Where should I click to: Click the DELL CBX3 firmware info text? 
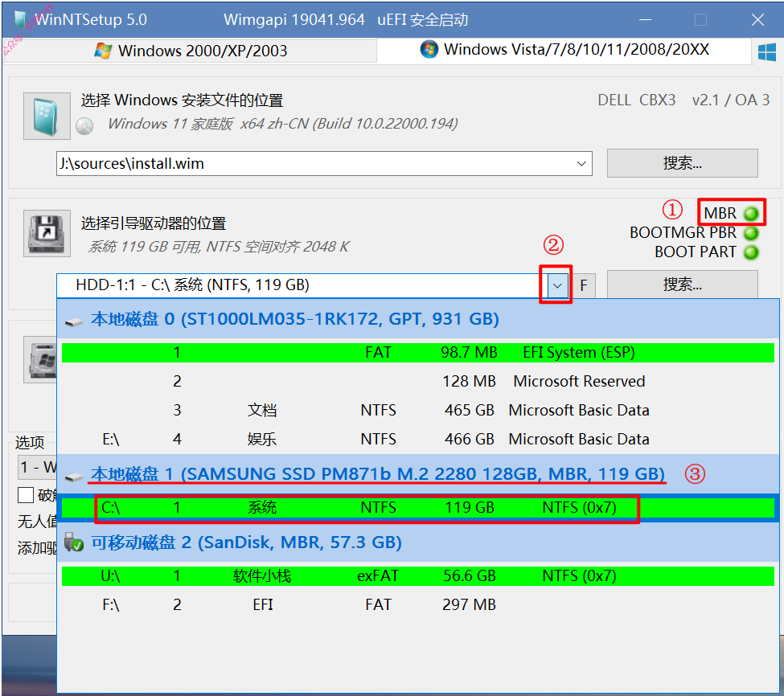[x=637, y=100]
